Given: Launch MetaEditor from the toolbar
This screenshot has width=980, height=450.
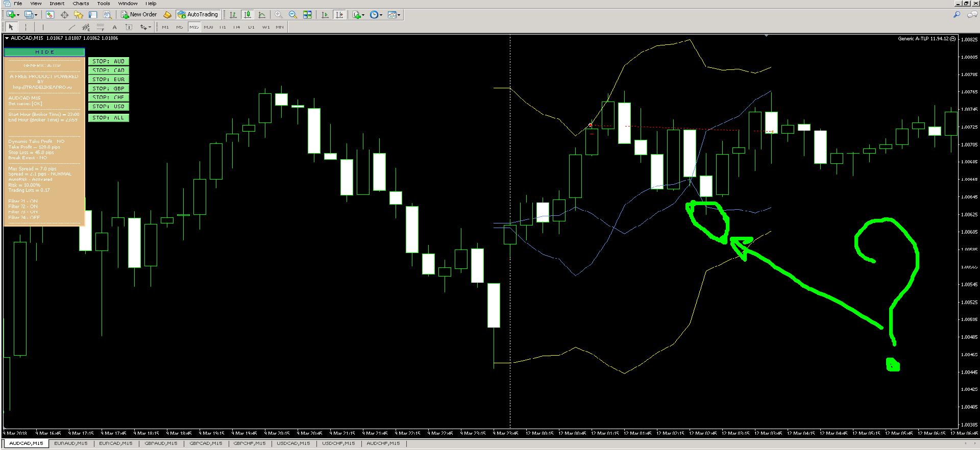Looking at the screenshot, I should 167,15.
